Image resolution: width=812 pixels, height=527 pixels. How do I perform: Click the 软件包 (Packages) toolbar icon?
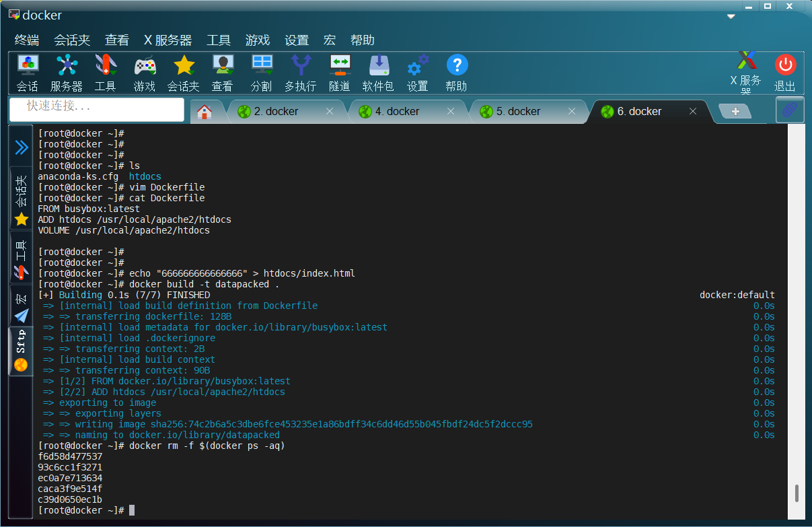point(378,73)
